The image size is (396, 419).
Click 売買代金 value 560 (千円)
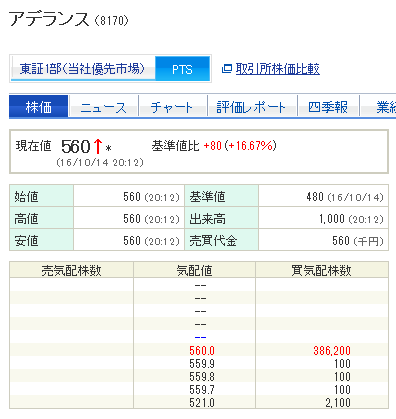click(x=358, y=241)
